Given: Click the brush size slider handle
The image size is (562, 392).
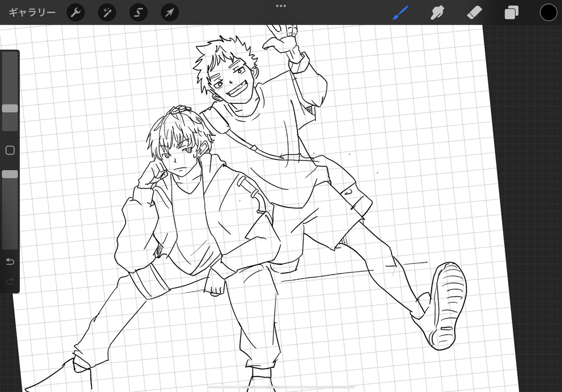Looking at the screenshot, I should click(10, 108).
